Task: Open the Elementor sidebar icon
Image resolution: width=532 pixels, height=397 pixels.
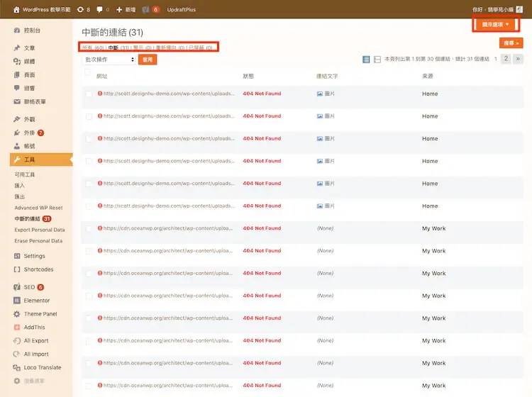Action: point(16,301)
